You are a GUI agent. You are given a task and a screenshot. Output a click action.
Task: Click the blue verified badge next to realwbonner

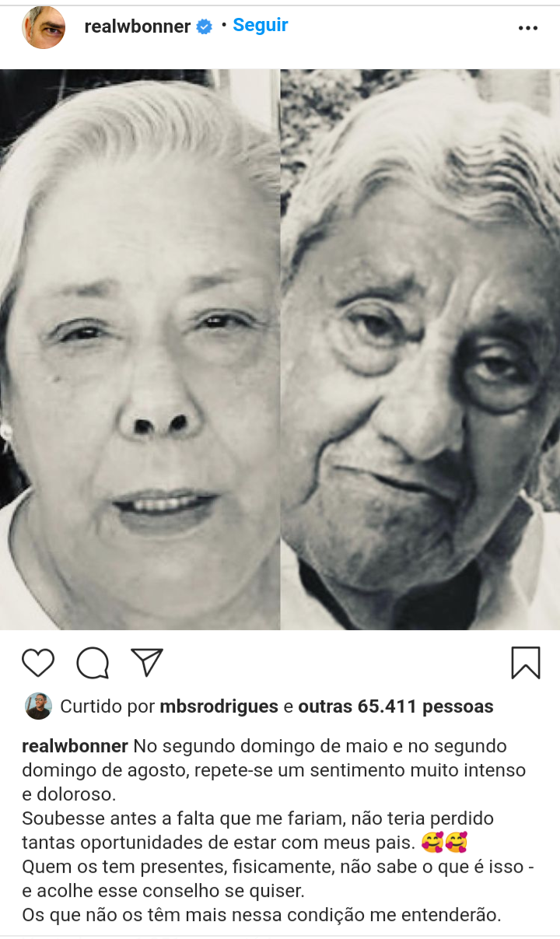tap(204, 26)
